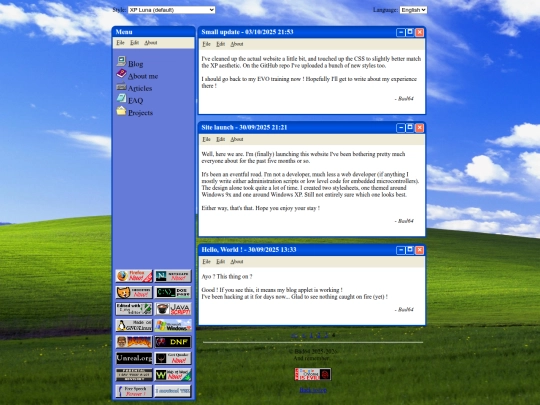Open Edit menu in Hello, World post
The height and width of the screenshot is (405, 540).
[x=220, y=262]
